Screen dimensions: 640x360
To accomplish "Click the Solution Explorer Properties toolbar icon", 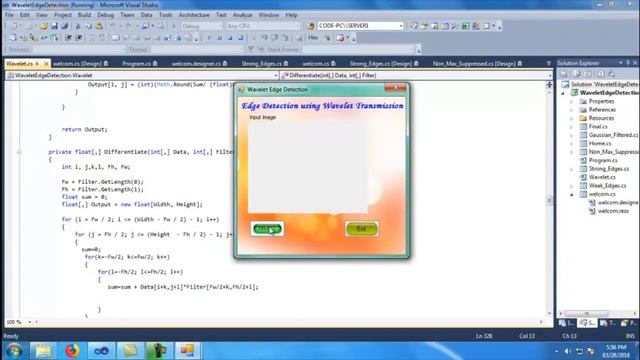I will (564, 74).
